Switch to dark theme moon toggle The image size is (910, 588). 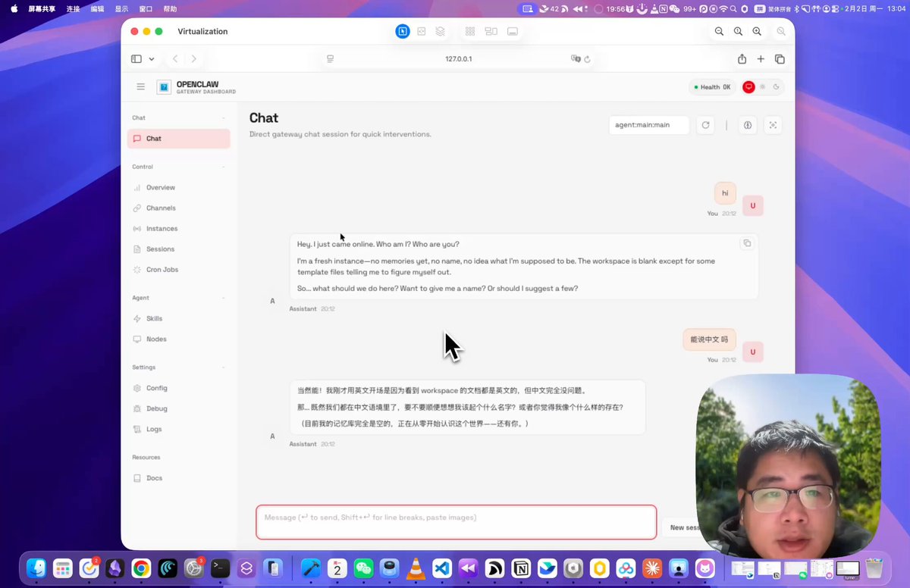point(777,87)
